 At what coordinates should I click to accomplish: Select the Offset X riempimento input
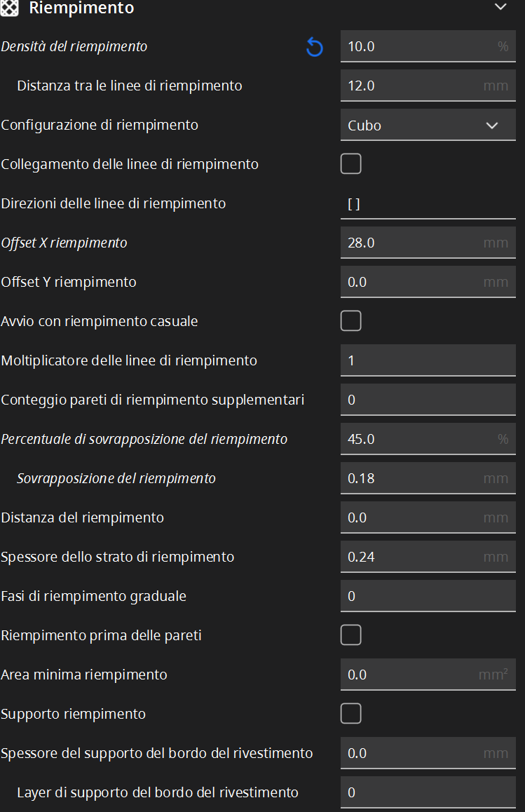(x=428, y=243)
